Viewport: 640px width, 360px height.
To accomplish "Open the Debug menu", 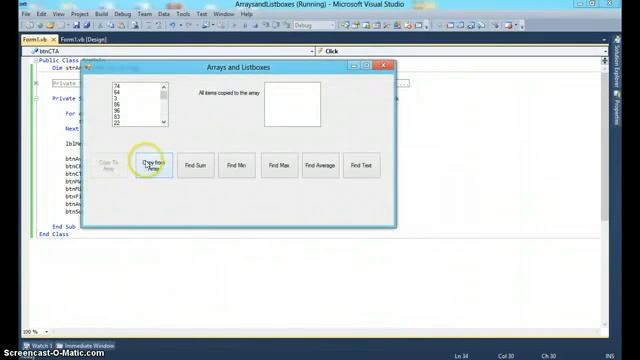I will (x=122, y=14).
